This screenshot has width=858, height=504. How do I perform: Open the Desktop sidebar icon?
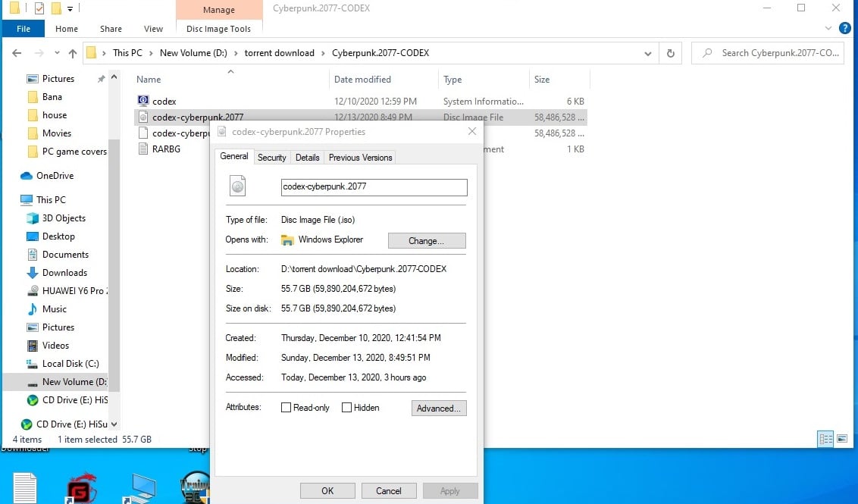[x=33, y=236]
